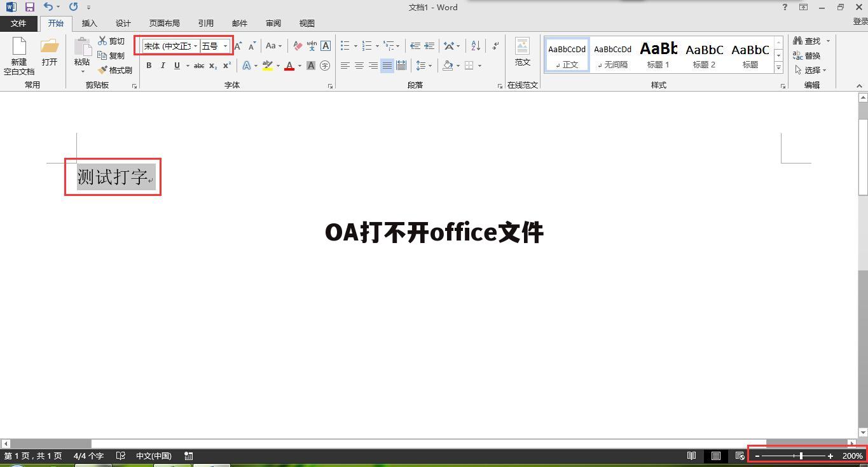The width and height of the screenshot is (868, 467).
Task: Show or hide paragraph marks
Action: (x=495, y=46)
